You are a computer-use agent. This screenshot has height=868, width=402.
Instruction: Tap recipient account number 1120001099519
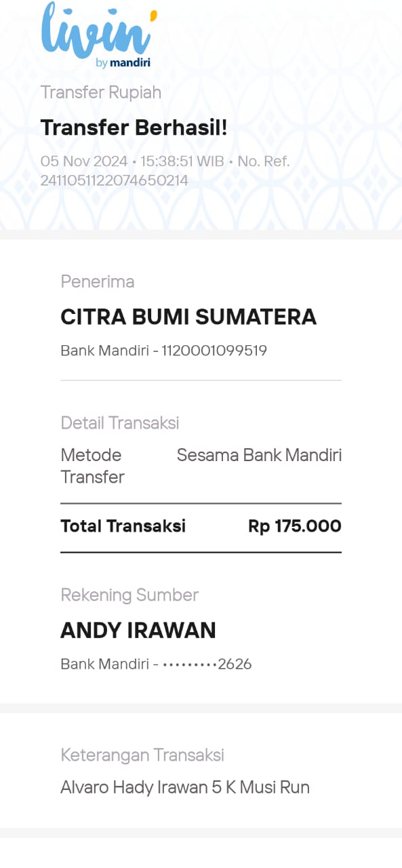pos(214,351)
